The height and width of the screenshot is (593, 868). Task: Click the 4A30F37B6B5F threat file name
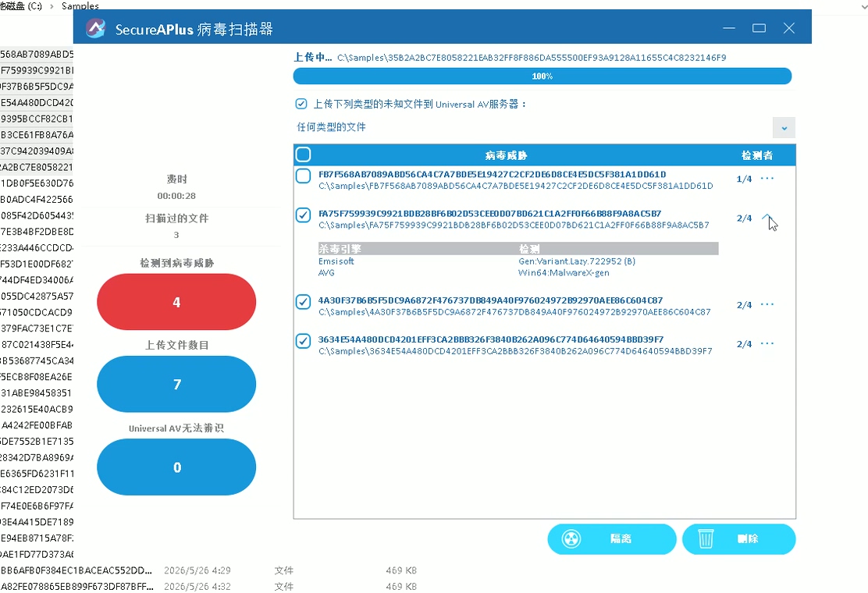490,300
